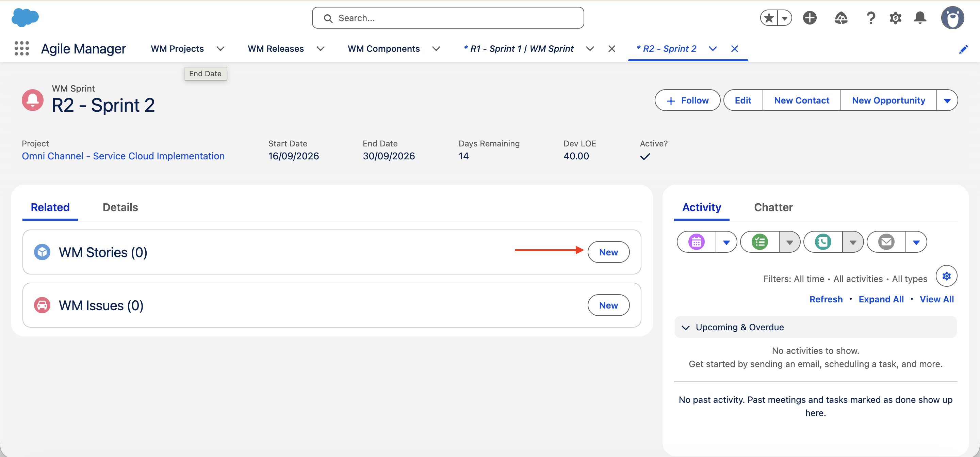Open the New Task dropdown arrow
The width and height of the screenshot is (980, 457).
point(789,242)
